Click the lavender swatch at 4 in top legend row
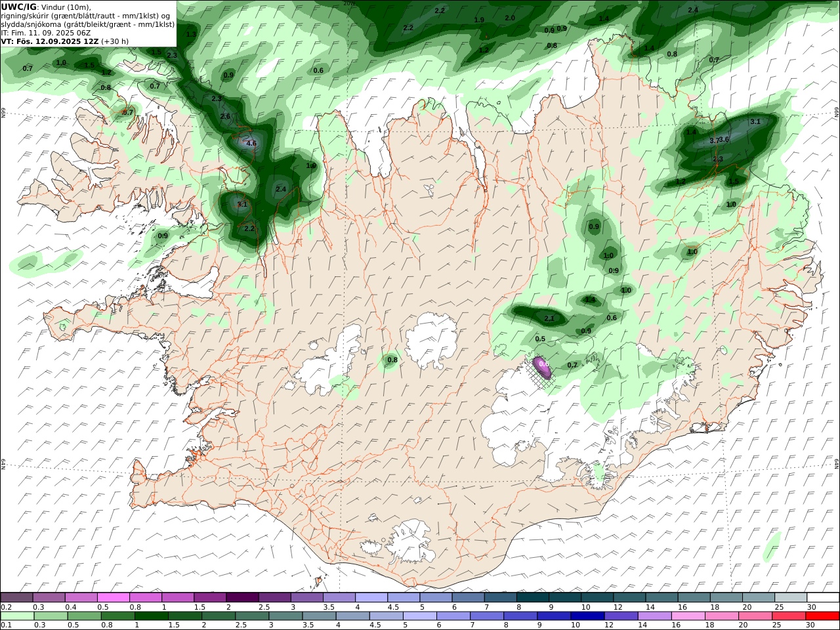 point(370,597)
